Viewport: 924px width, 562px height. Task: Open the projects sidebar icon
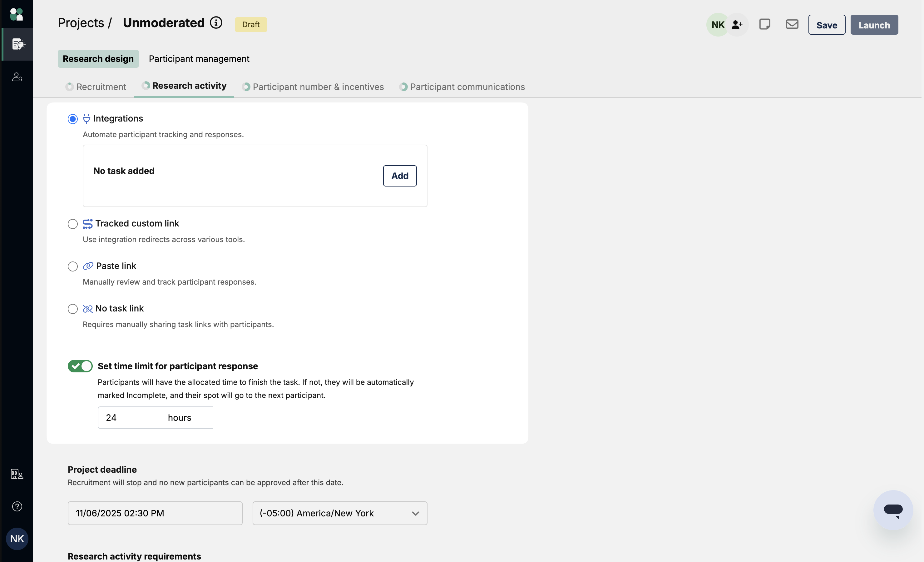[x=17, y=44]
